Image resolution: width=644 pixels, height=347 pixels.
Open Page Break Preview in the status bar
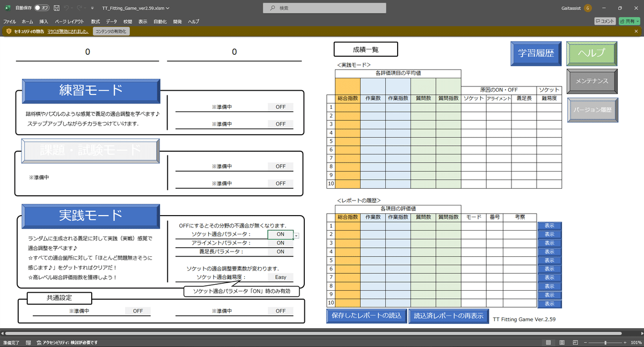tap(574, 342)
